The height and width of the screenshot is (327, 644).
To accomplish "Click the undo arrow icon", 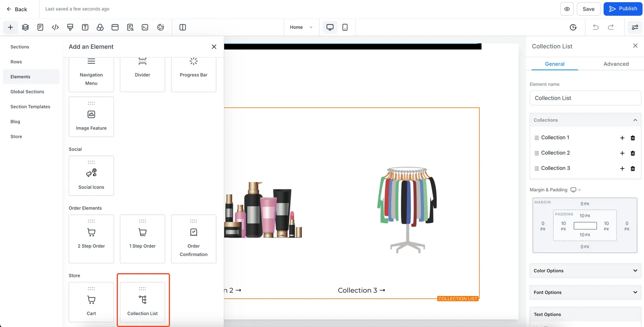I will [596, 27].
